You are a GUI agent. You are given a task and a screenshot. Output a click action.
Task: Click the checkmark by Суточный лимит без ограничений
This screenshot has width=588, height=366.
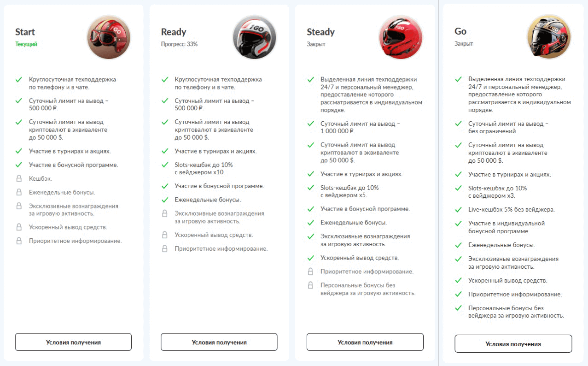point(458,124)
